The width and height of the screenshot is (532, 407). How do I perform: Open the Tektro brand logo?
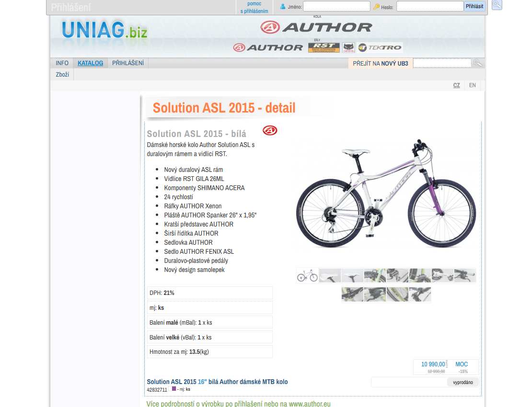click(380, 47)
